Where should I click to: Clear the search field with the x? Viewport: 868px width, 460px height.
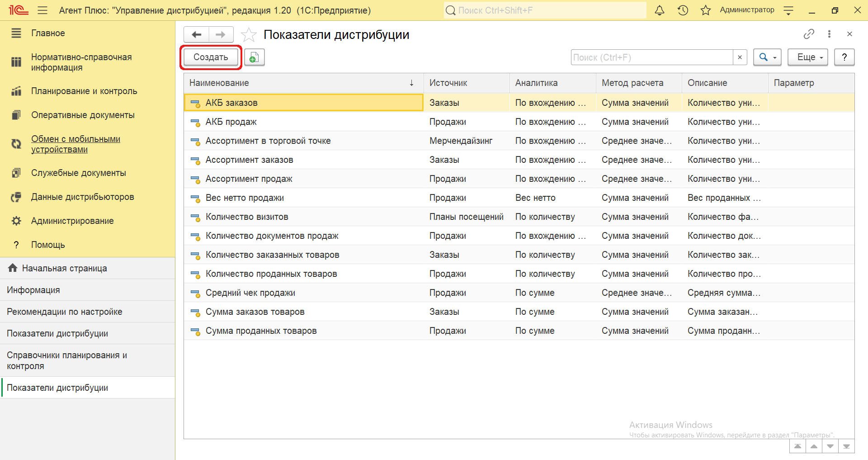point(740,57)
